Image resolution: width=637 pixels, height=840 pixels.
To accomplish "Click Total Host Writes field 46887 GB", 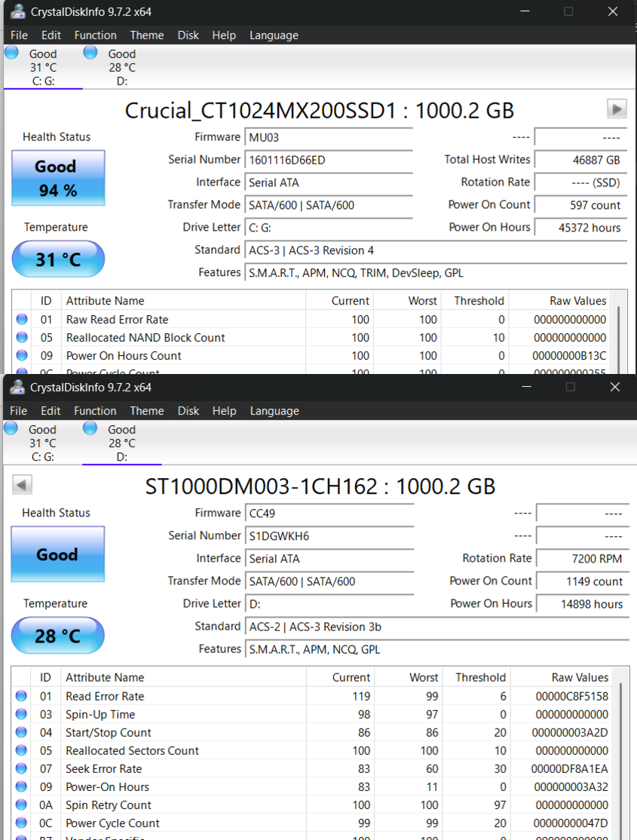I will 580,160.
